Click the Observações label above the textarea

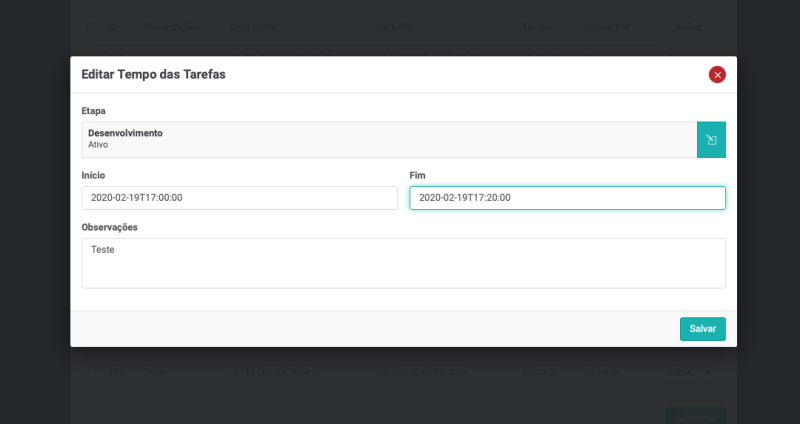pyautogui.click(x=109, y=227)
